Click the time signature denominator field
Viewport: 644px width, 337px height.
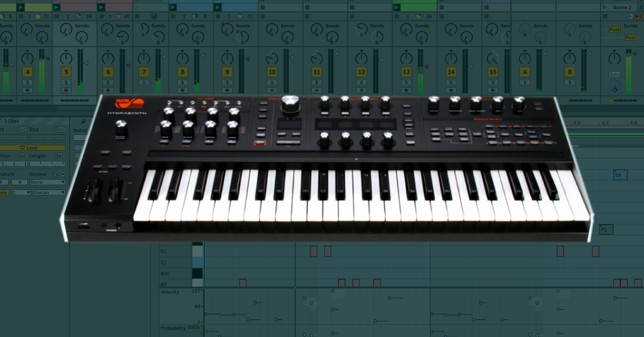[x=19, y=182]
